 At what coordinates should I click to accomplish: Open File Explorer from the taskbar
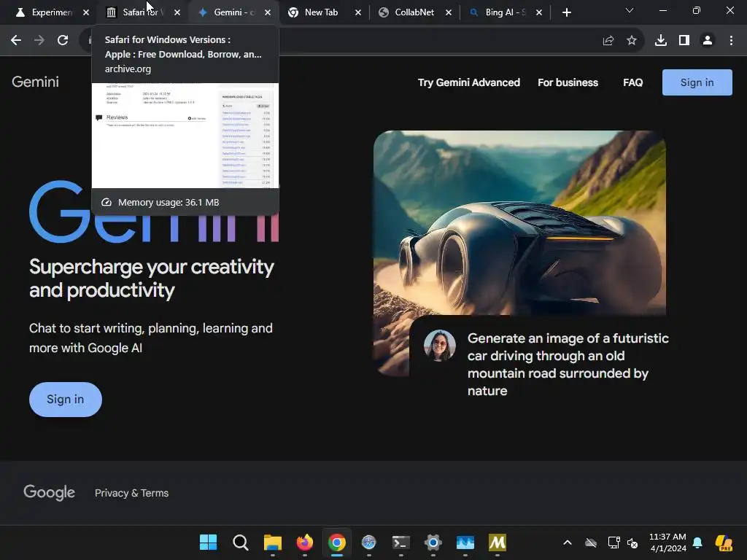[x=273, y=542]
